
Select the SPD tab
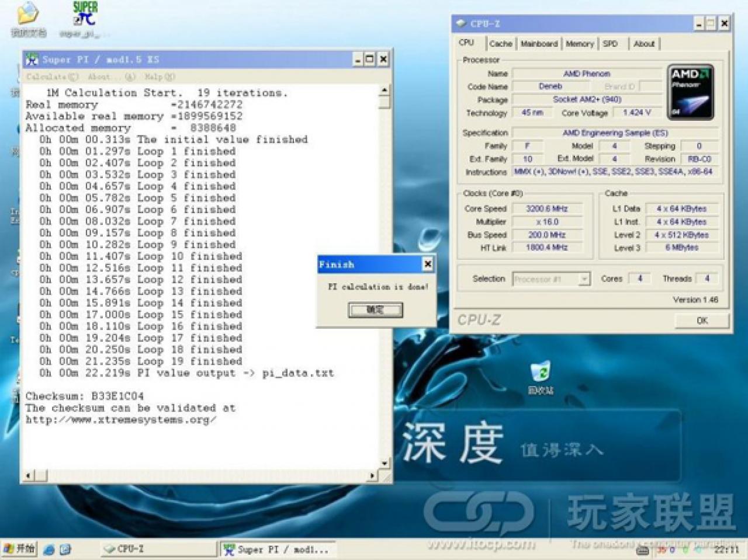(x=610, y=44)
